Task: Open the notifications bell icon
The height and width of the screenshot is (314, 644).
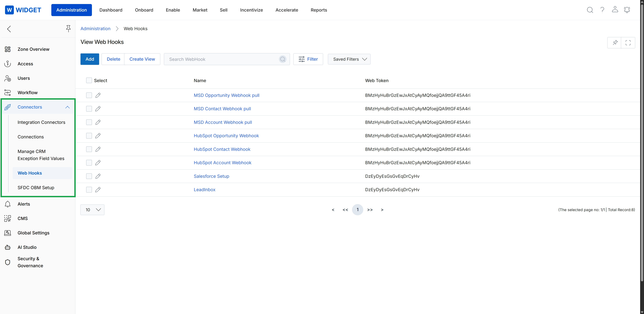Action: coord(627,10)
